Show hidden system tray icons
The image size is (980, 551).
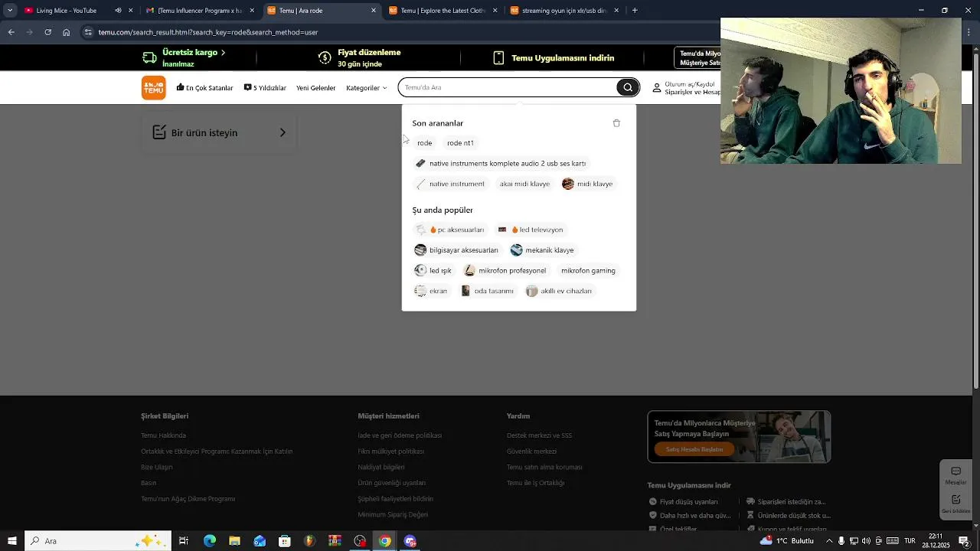coord(828,541)
